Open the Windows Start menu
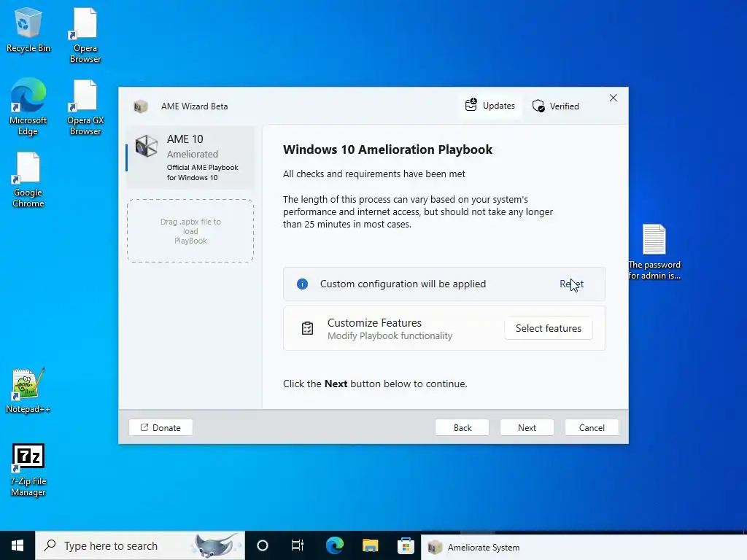The height and width of the screenshot is (560, 747). point(18,545)
